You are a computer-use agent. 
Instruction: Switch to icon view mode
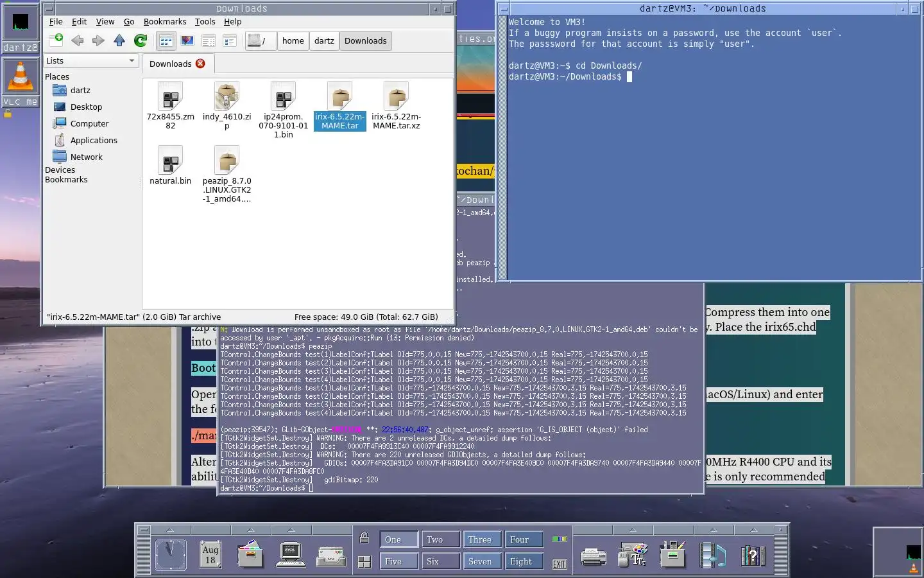(x=166, y=40)
